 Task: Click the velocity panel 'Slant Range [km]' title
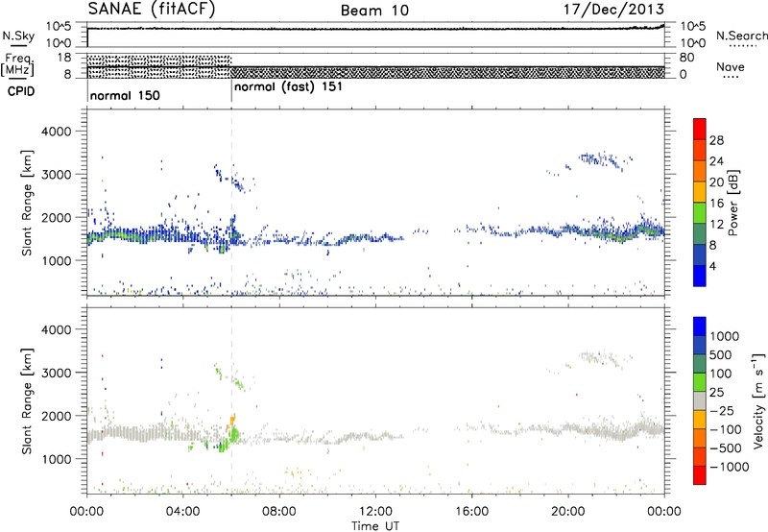pos(27,400)
